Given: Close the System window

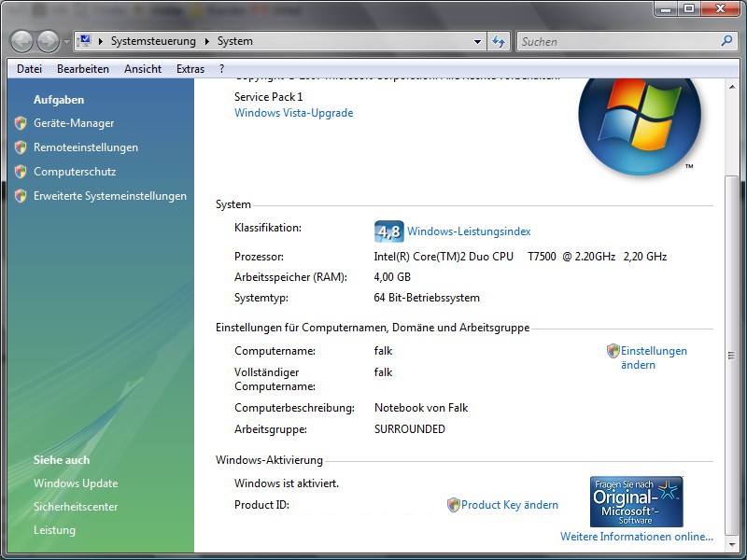Looking at the screenshot, I should click(x=721, y=8).
